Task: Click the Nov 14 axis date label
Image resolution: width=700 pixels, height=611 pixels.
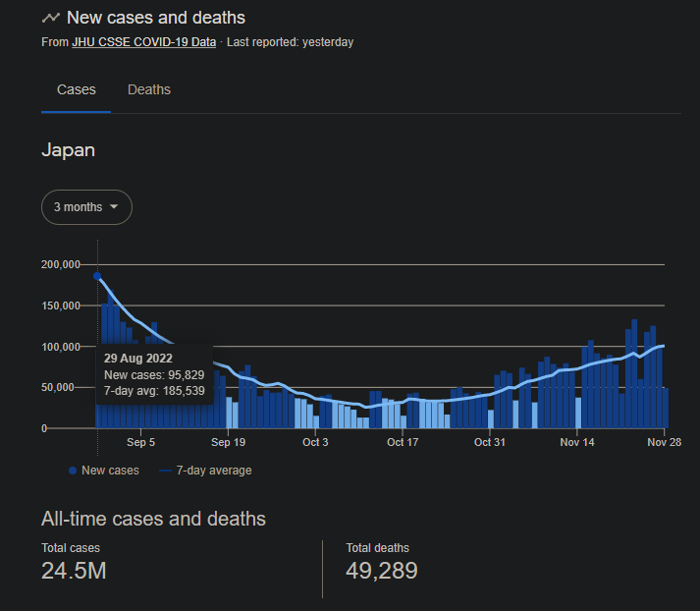Action: coord(577,442)
